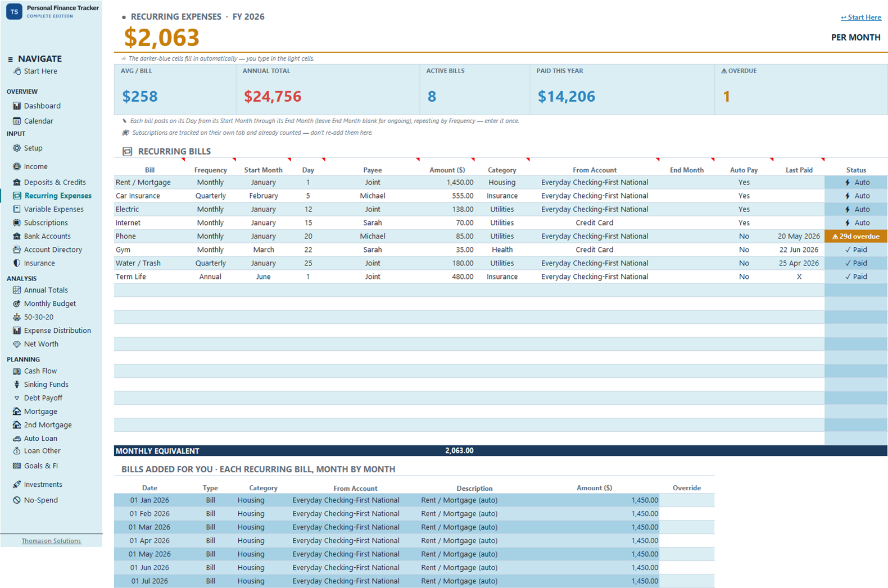This screenshot has width=888, height=588.
Task: Click the Net Worth diamond icon
Action: [17, 344]
